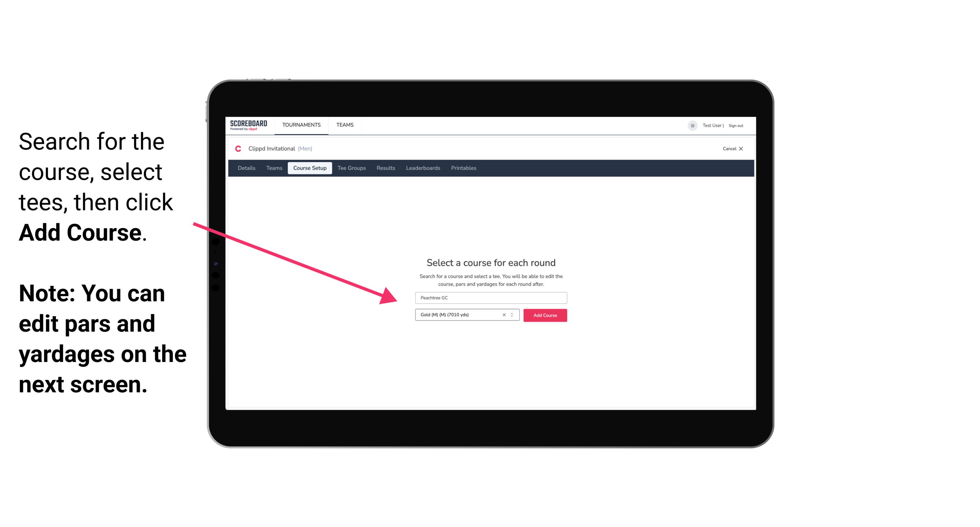Image resolution: width=980 pixels, height=527 pixels.
Task: Click the Printables tab
Action: [x=465, y=168]
